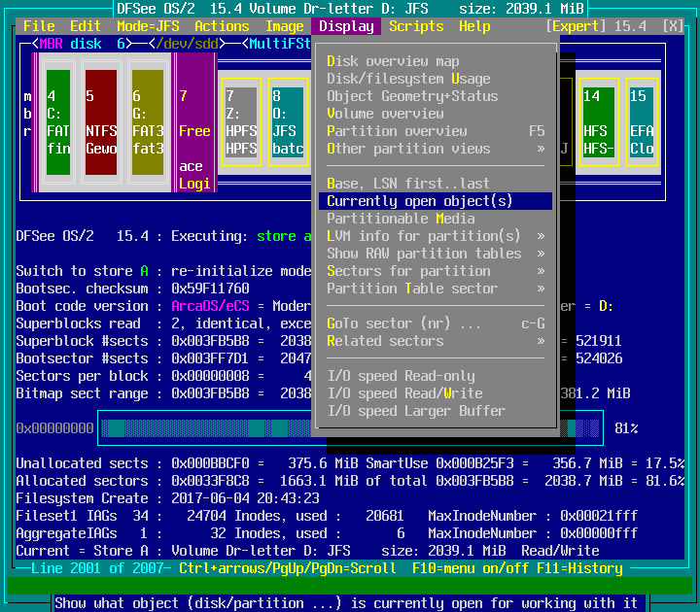700x612 pixels.
Task: Click Disk overview map
Action: [393, 61]
